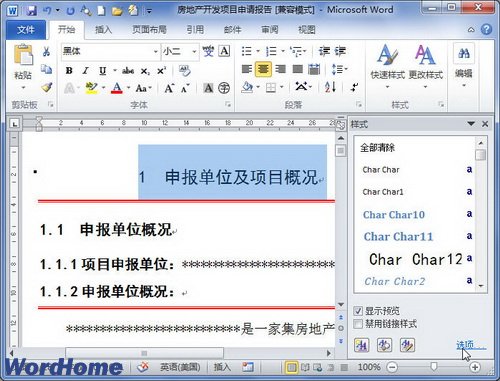The width and height of the screenshot is (500, 381).
Task: Switch to the 页面布局 tab
Action: click(149, 30)
